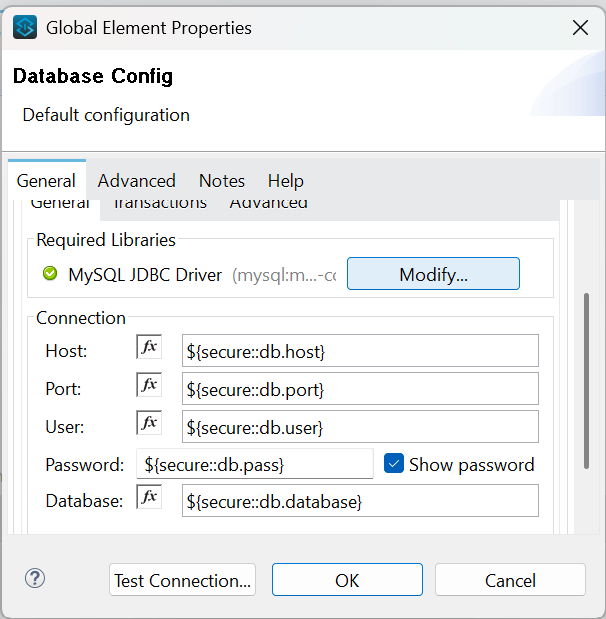Click into the Host input field

360,351
